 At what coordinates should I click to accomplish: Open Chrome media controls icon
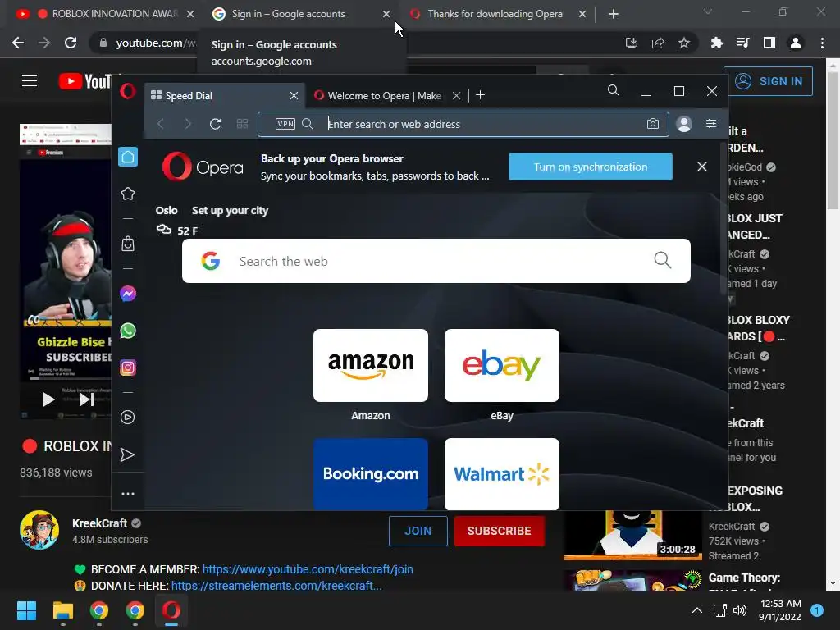(x=743, y=43)
